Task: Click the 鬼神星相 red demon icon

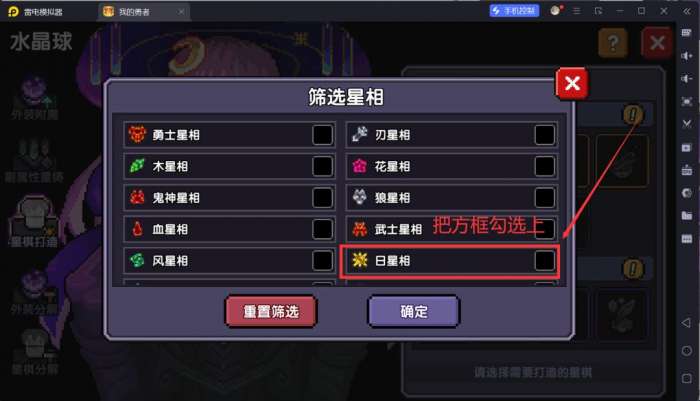Action: coord(137,197)
